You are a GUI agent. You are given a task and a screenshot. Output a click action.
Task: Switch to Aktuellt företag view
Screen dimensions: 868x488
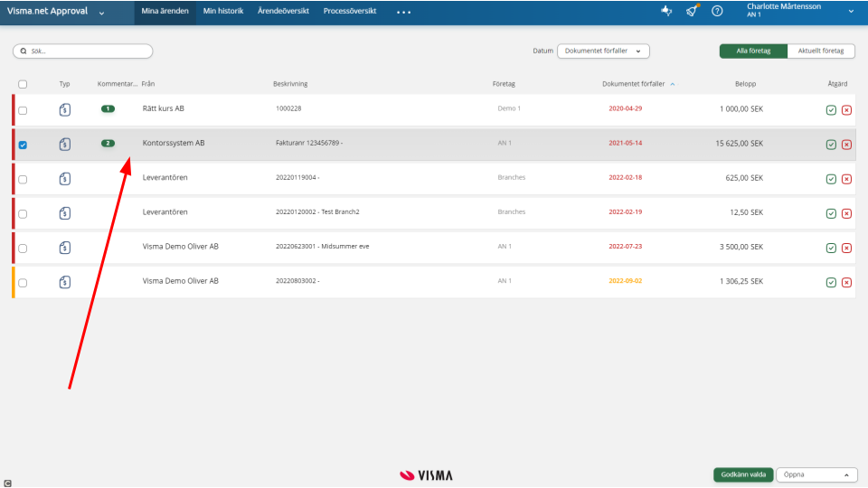(x=821, y=51)
